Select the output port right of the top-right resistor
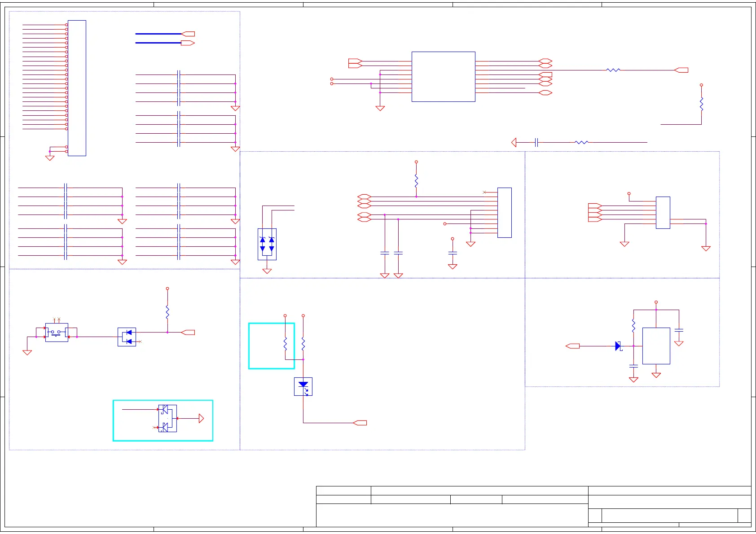The height and width of the screenshot is (534, 756). tap(681, 70)
